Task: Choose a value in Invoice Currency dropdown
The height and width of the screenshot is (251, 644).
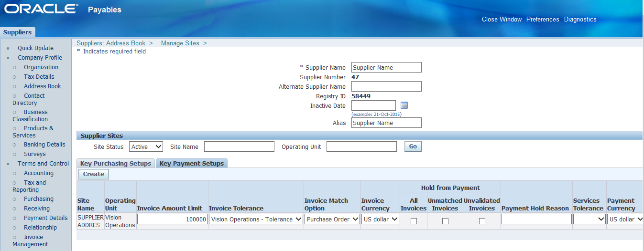Action: [x=380, y=219]
